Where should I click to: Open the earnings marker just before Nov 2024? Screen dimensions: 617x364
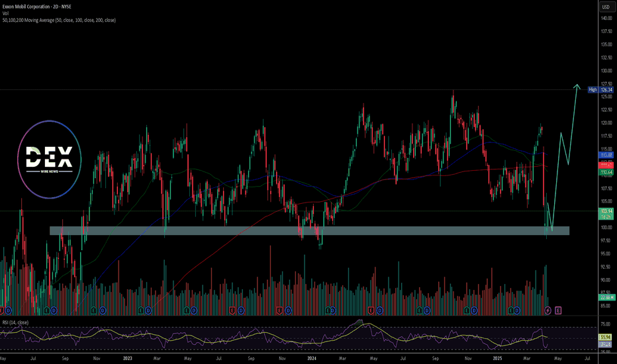[467, 310]
